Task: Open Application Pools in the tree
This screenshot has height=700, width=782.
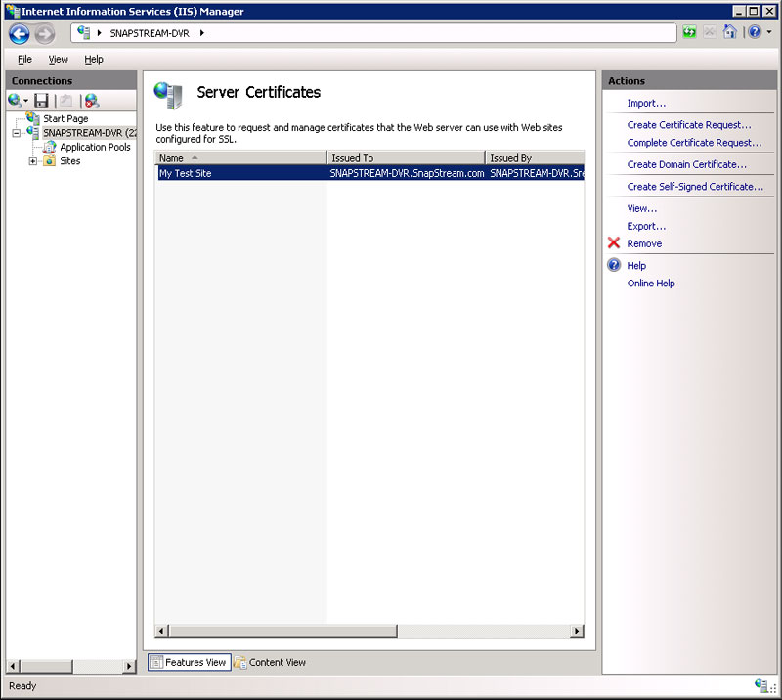Action: click(x=95, y=147)
